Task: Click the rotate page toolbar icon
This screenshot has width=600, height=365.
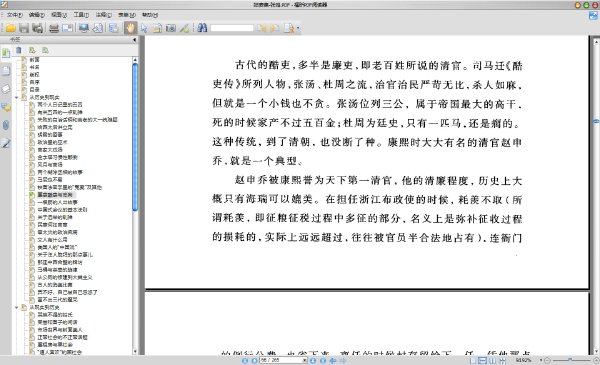Action: (98, 28)
